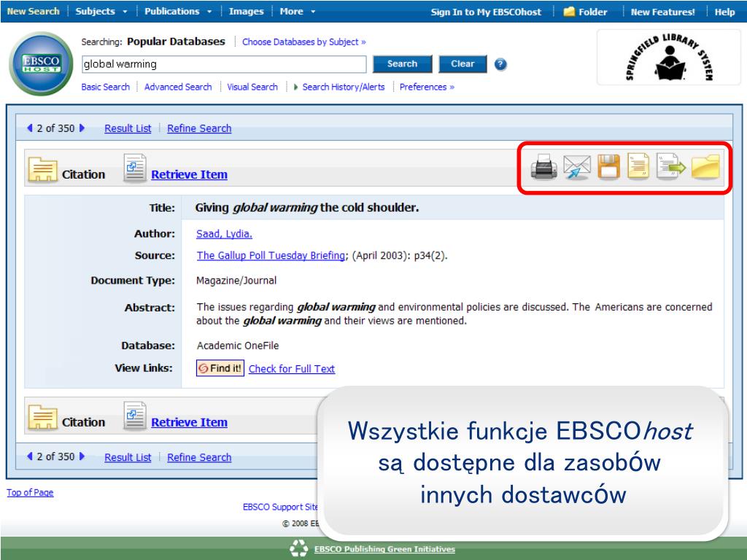Click the Export icon with green arrow
This screenshot has width=747, height=560.
(671, 166)
